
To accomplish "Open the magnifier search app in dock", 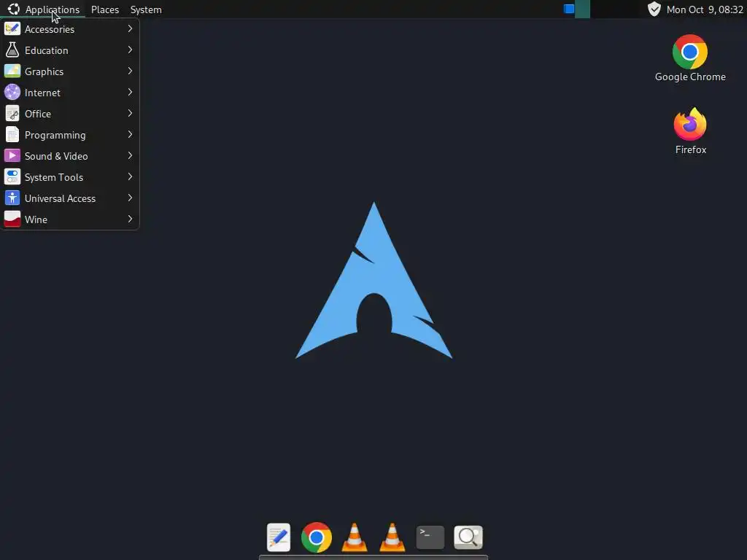I will point(468,537).
